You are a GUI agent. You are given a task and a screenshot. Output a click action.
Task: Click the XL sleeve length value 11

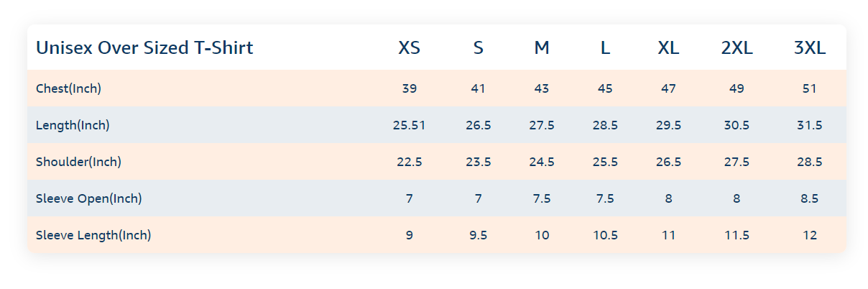pyautogui.click(x=668, y=235)
